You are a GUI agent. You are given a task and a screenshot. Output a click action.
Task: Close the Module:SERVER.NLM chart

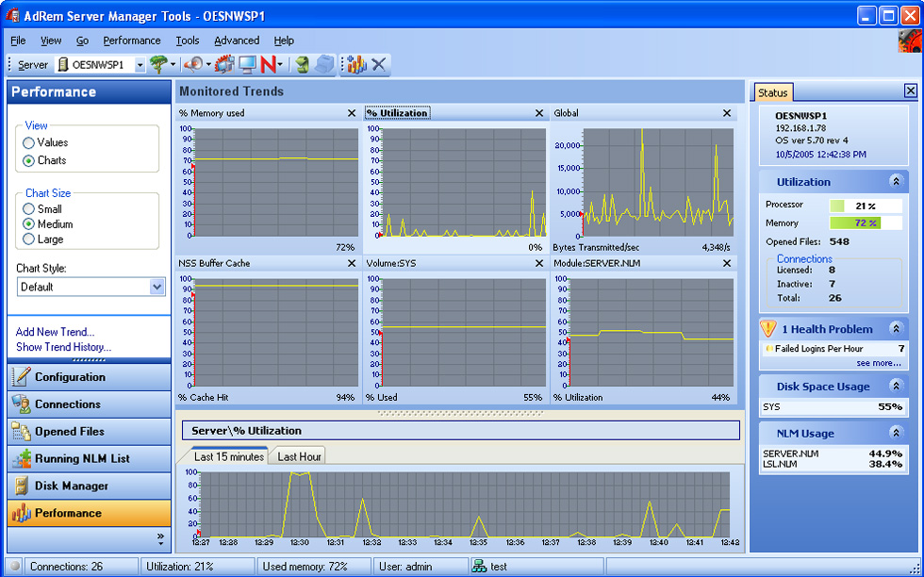tap(727, 263)
